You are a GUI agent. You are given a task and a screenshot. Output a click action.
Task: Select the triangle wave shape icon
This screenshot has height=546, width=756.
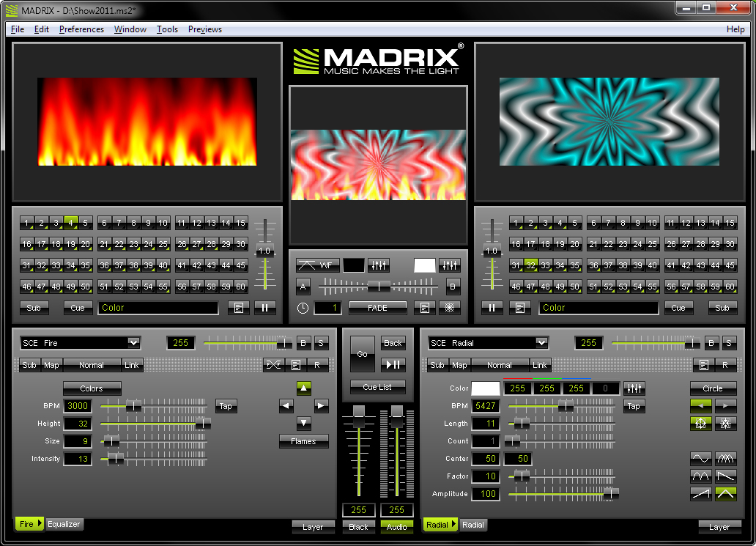pyautogui.click(x=726, y=493)
